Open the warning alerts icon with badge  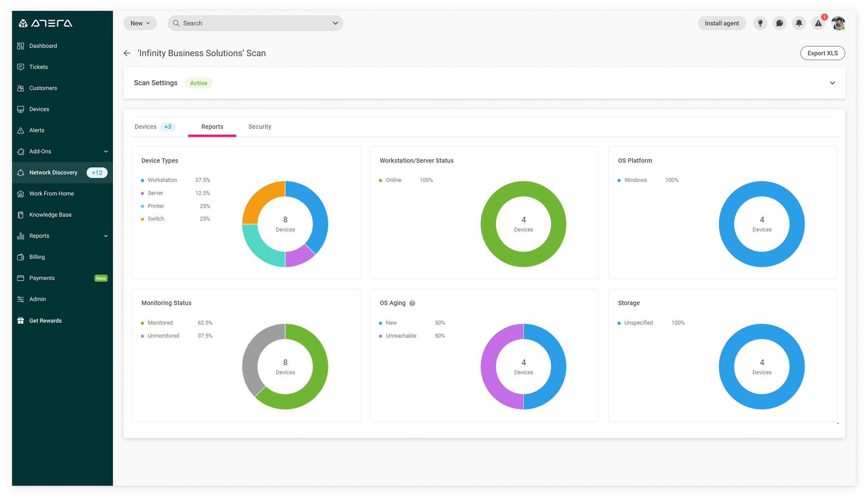pos(818,23)
